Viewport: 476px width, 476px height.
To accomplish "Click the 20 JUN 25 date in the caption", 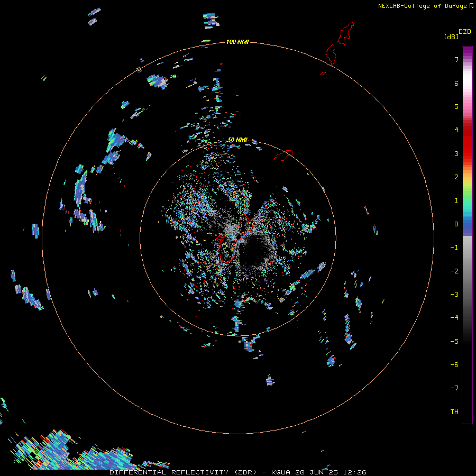I will pos(317,472).
